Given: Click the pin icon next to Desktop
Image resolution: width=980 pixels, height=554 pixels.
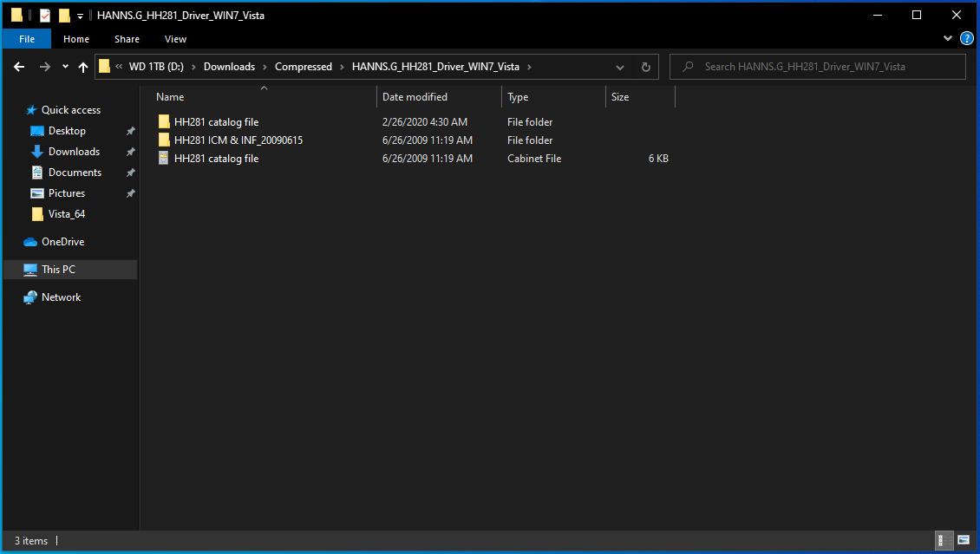Looking at the screenshot, I should (x=131, y=131).
